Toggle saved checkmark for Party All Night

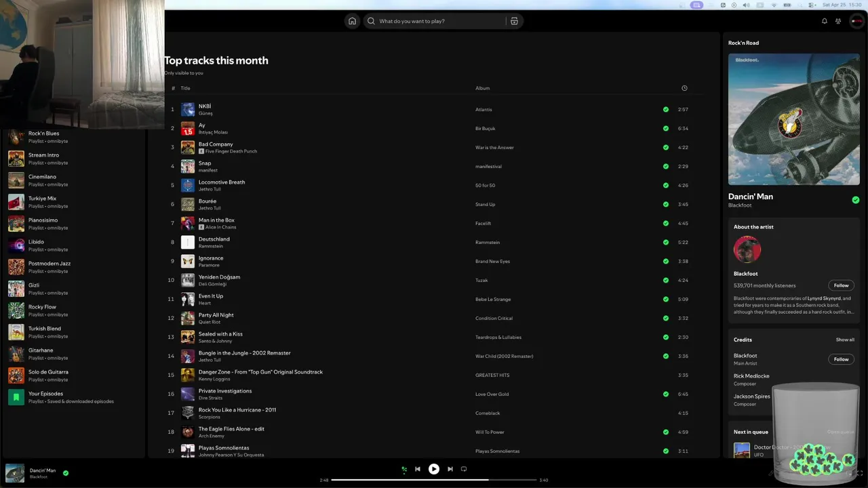click(x=666, y=318)
